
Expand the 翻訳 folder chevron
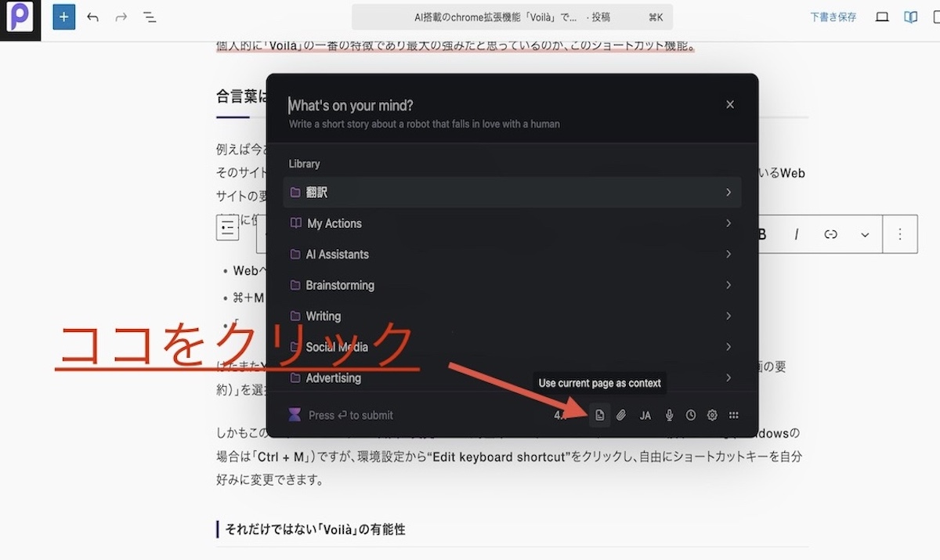(728, 192)
